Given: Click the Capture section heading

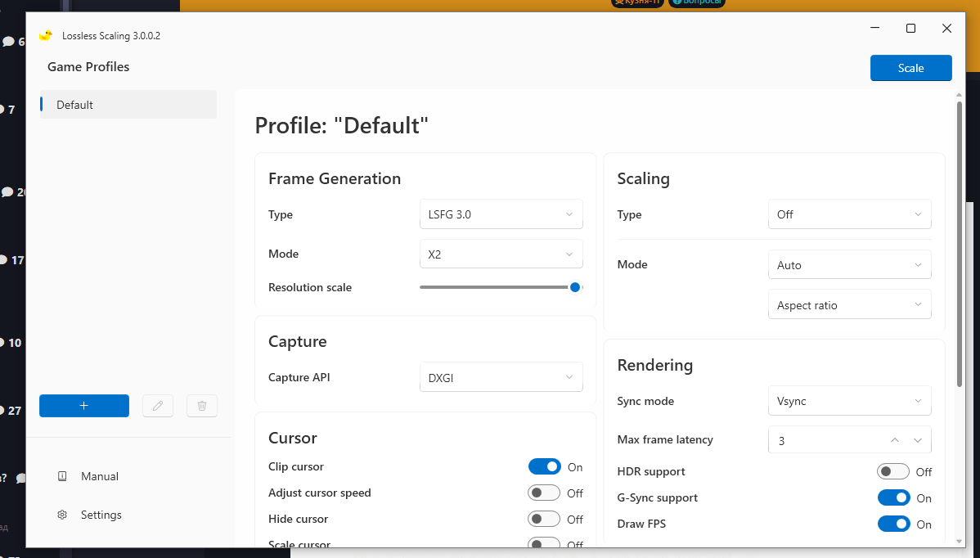Looking at the screenshot, I should [x=298, y=341].
